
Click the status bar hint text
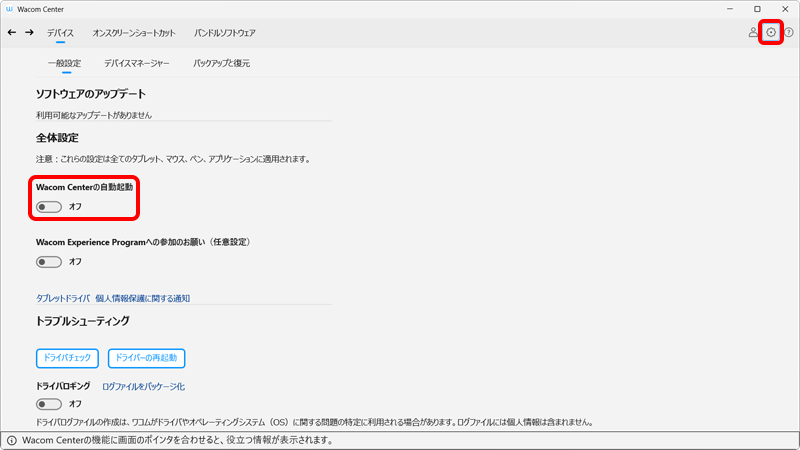click(178, 440)
